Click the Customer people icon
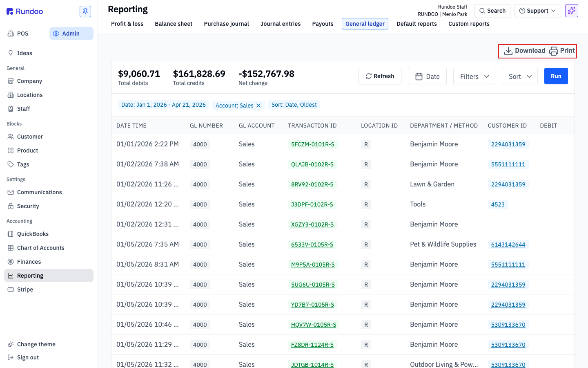The width and height of the screenshot is (588, 368). tap(11, 137)
